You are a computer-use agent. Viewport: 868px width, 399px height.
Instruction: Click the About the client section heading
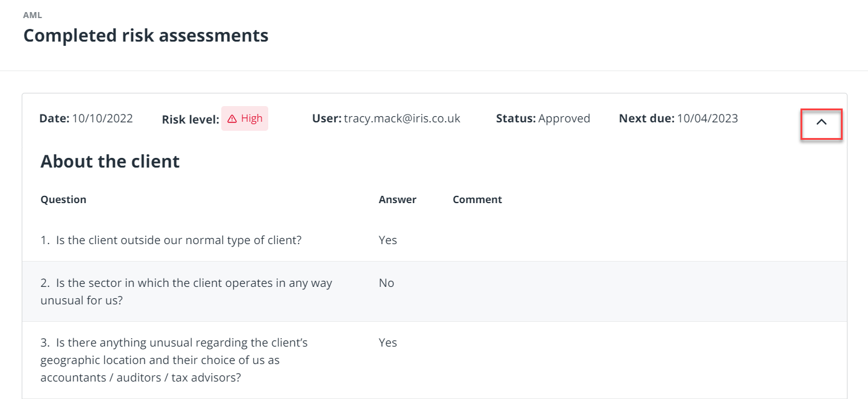(x=110, y=162)
